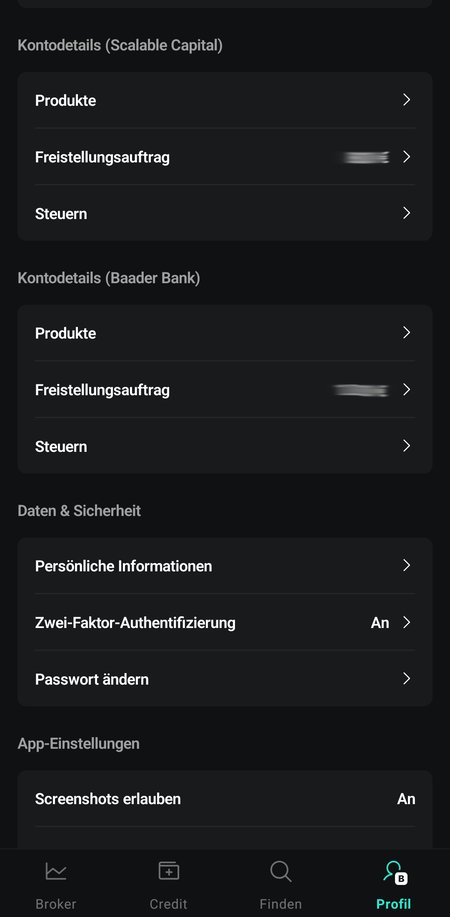Open the Broker chart icon
450x917 pixels.
56,871
